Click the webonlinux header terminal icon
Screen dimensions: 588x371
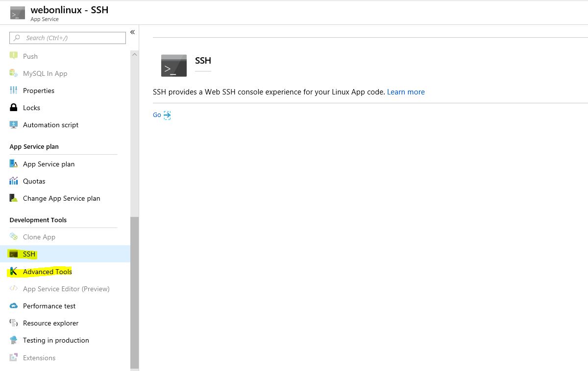[x=17, y=13]
